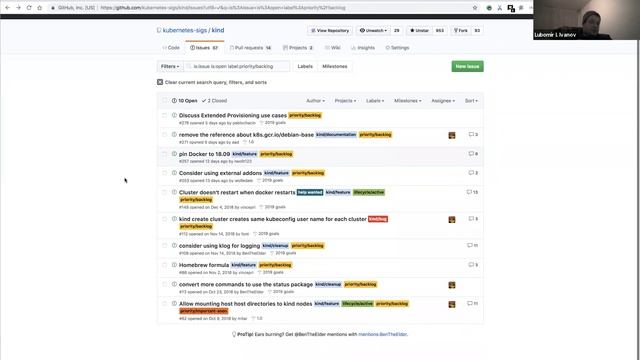Click assignee avatar on 'kind create cluster creates same kubeconfig' issue
Screen dimensions: 640x360
point(452,220)
